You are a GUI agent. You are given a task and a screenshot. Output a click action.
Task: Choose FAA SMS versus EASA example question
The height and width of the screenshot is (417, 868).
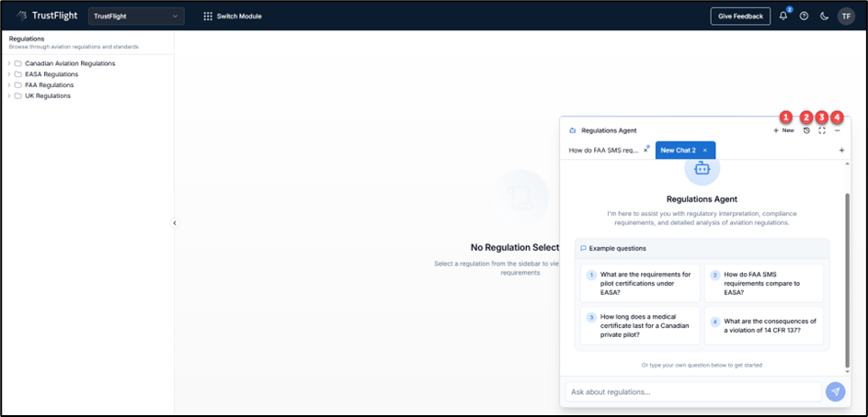[764, 283]
